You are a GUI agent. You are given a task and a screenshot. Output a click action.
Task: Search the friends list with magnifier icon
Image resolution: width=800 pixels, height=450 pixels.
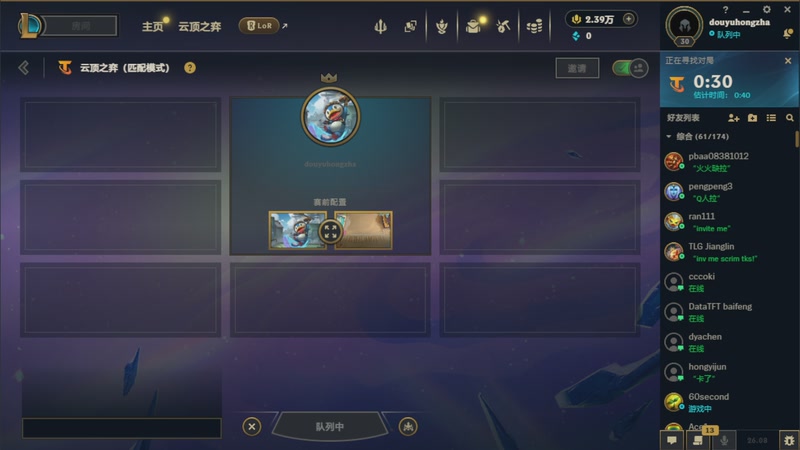790,118
